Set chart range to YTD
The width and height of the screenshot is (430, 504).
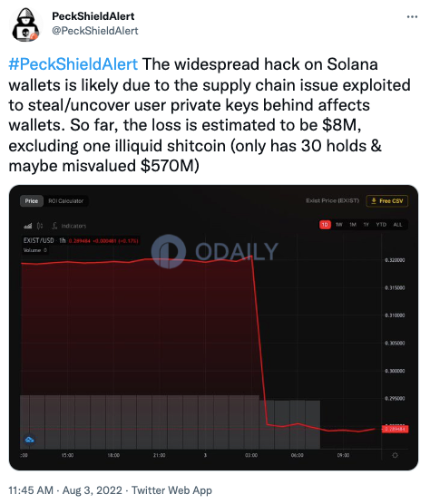(x=381, y=225)
